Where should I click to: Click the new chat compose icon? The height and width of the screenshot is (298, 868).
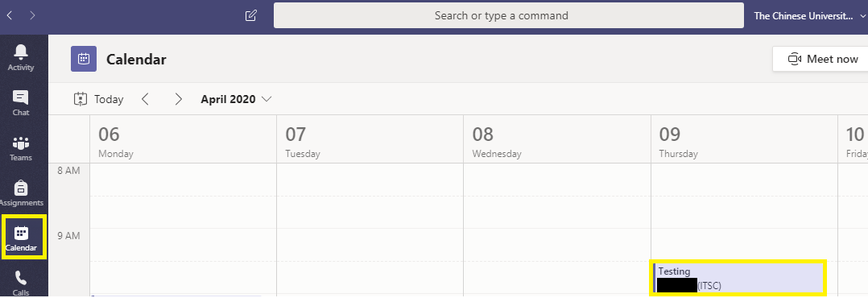tap(250, 15)
